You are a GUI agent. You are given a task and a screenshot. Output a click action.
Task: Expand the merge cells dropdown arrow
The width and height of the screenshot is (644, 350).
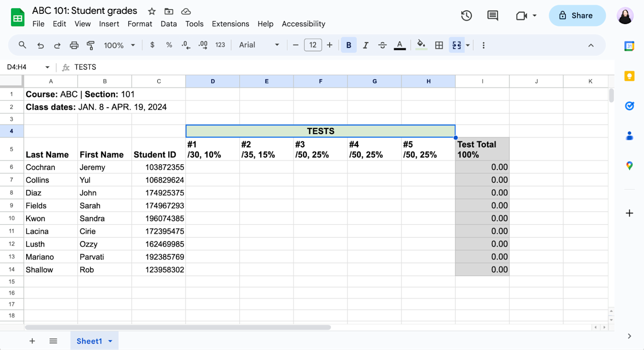point(468,45)
